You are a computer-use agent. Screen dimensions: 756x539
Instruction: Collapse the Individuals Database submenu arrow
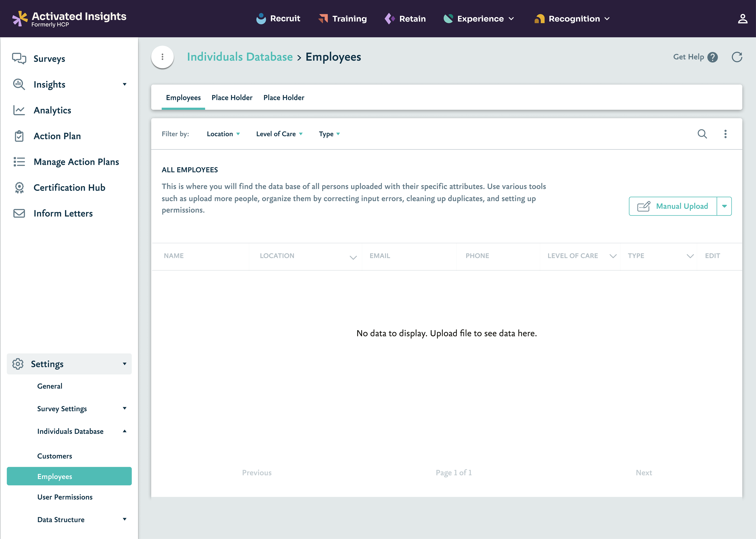click(125, 431)
